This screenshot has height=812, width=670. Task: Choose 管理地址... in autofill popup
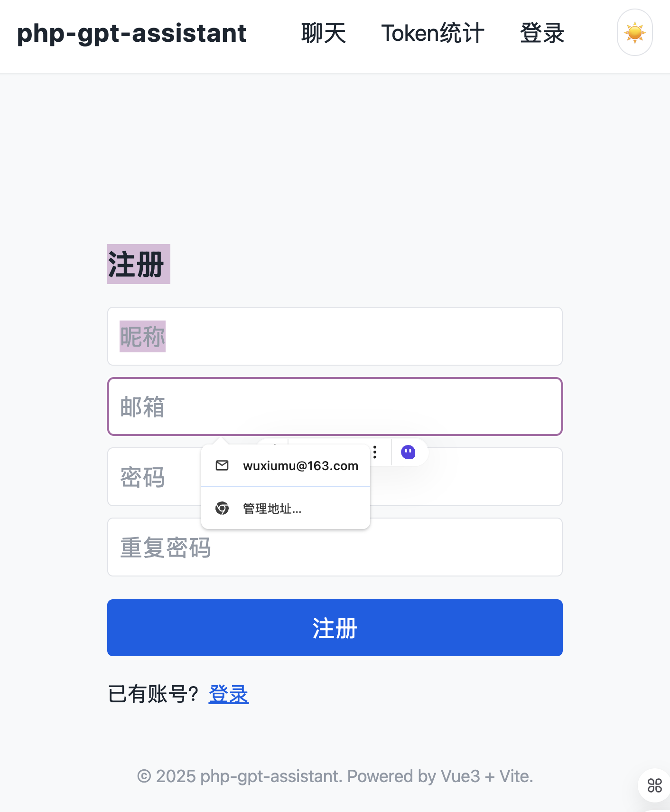click(272, 509)
